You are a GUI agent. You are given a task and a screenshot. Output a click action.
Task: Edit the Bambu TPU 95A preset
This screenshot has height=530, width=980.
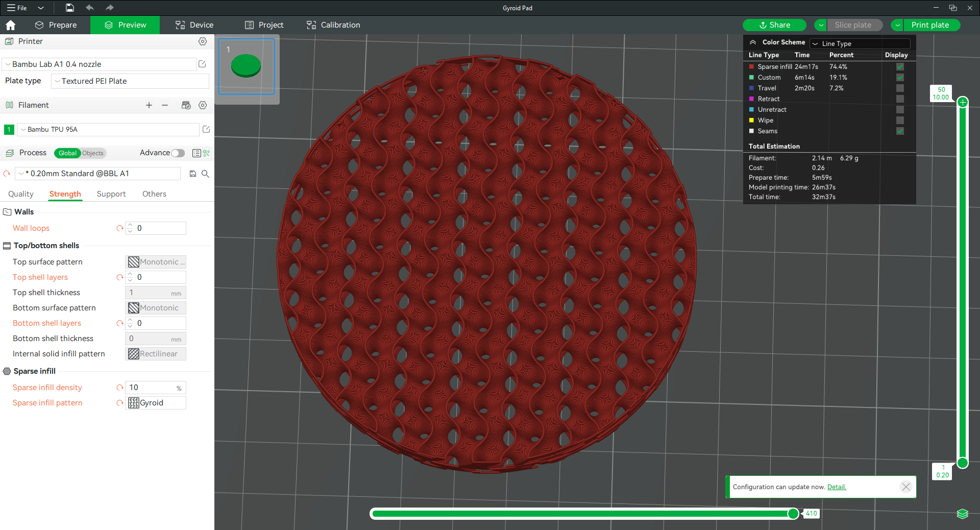206,130
